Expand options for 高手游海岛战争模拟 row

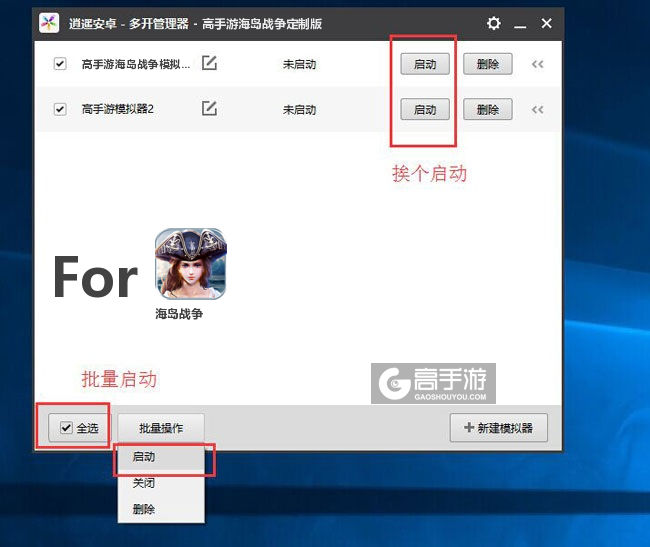coord(538,64)
